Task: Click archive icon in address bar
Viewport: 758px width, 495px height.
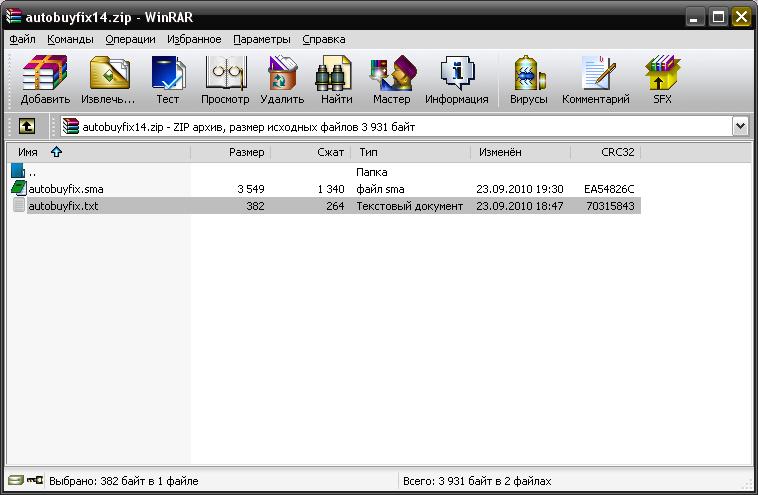Action: (71, 127)
